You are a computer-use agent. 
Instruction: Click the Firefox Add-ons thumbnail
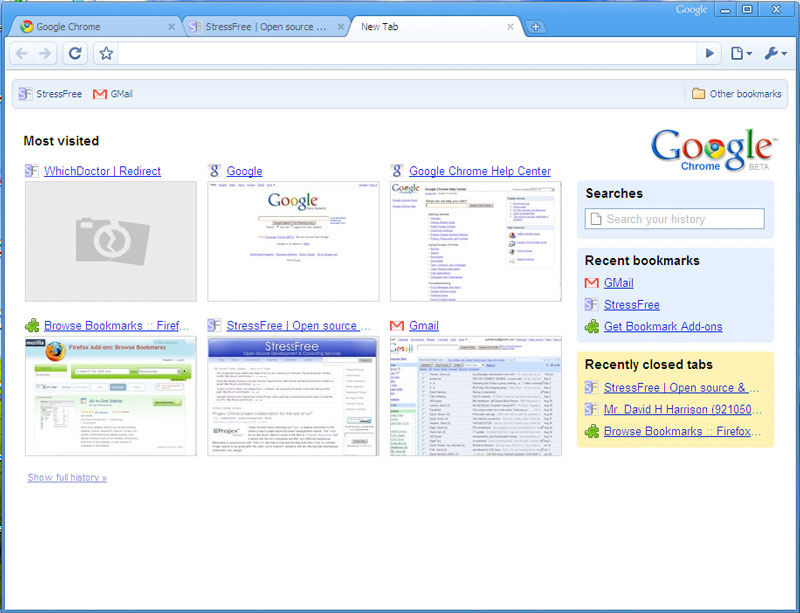click(x=111, y=396)
